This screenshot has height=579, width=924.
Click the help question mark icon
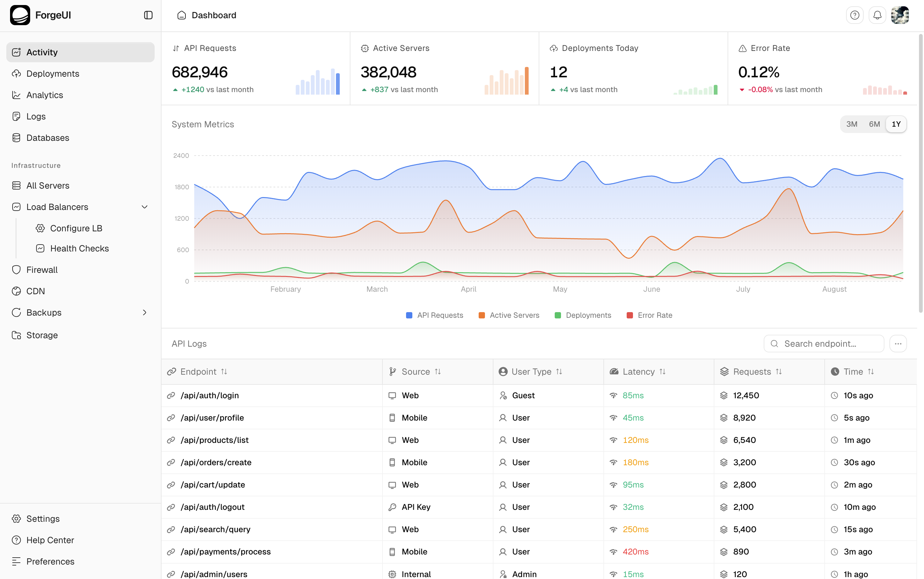(x=855, y=15)
